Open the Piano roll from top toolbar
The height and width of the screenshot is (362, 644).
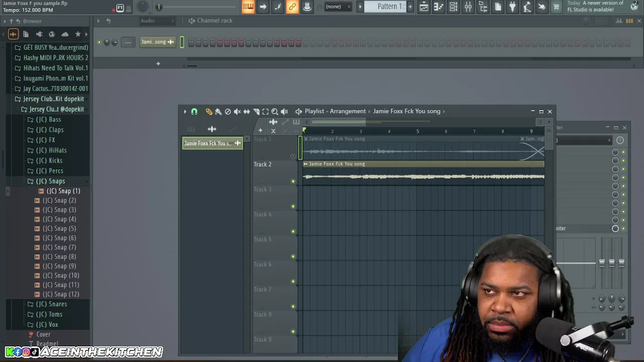pos(439,7)
